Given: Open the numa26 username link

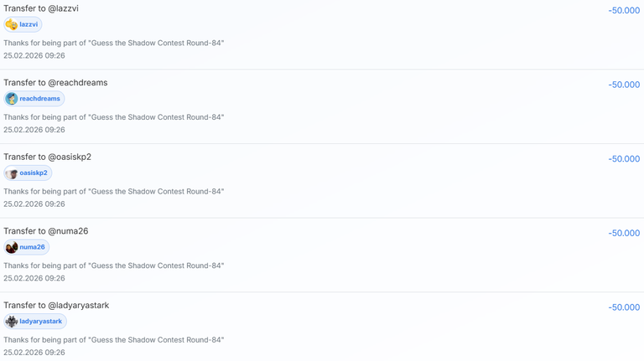Looking at the screenshot, I should click(x=32, y=247).
